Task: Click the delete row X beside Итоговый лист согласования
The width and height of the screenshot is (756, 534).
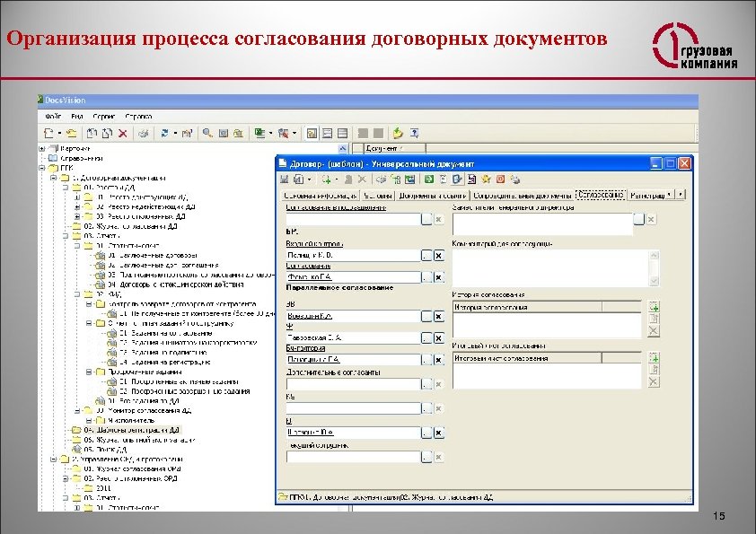Action: pyautogui.click(x=654, y=381)
